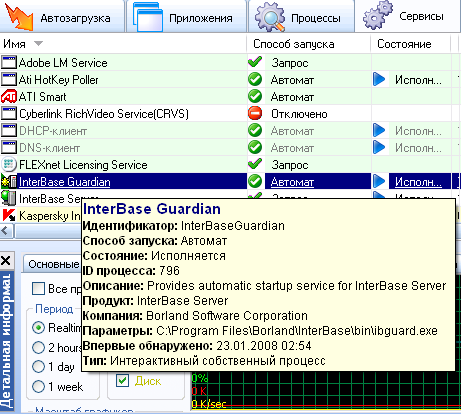The image size is (461, 414).
Task: Toggle the Диск checkbox
Action: tap(123, 380)
